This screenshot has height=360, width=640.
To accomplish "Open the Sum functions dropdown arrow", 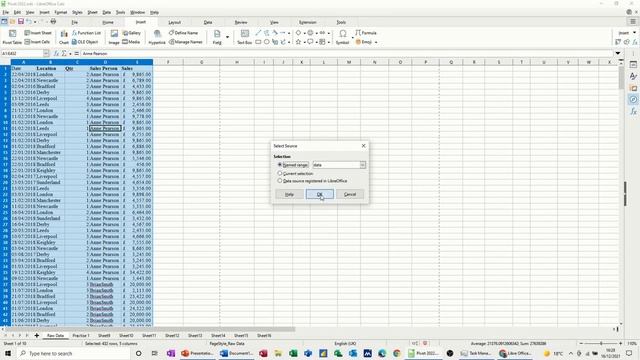I will coord(70,53).
